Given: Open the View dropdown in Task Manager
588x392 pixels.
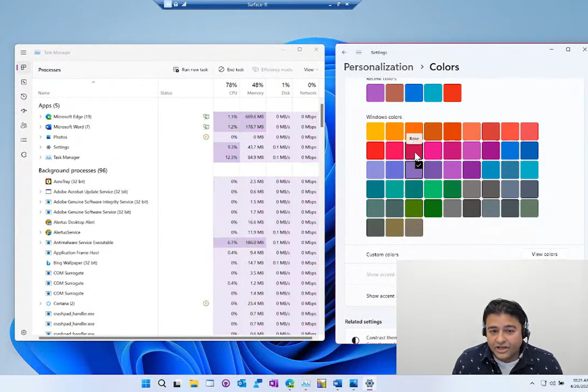Looking at the screenshot, I should point(311,70).
